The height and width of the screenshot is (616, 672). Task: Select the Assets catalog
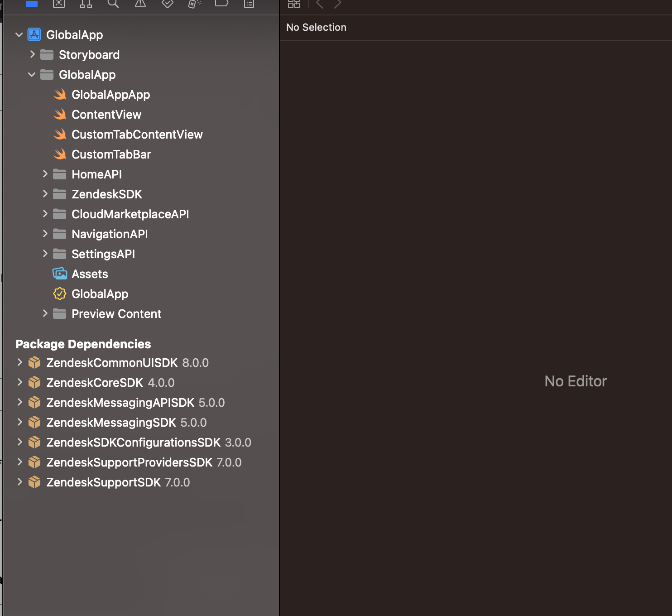click(90, 274)
